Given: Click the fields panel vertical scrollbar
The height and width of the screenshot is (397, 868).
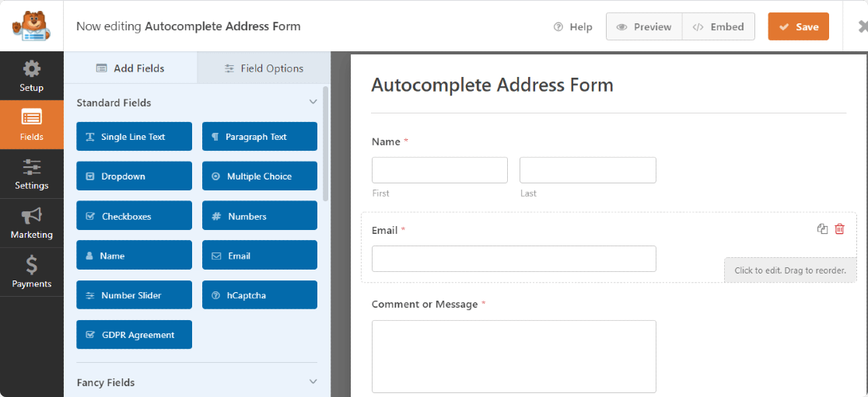Looking at the screenshot, I should [325, 144].
